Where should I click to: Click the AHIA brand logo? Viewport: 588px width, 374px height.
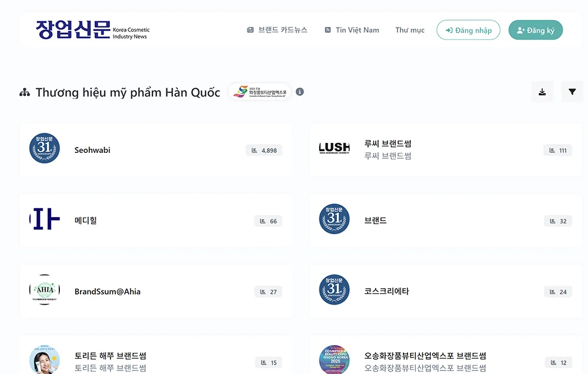click(x=45, y=290)
